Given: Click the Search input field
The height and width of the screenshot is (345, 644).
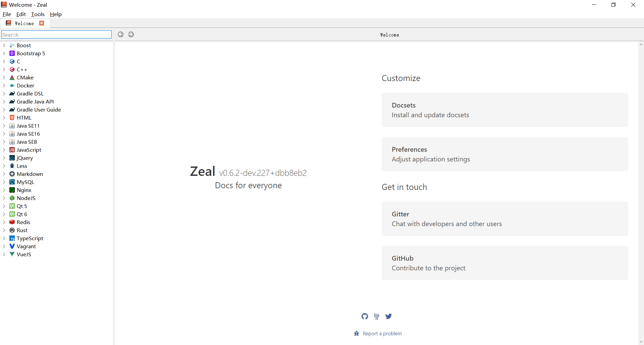Looking at the screenshot, I should 56,35.
